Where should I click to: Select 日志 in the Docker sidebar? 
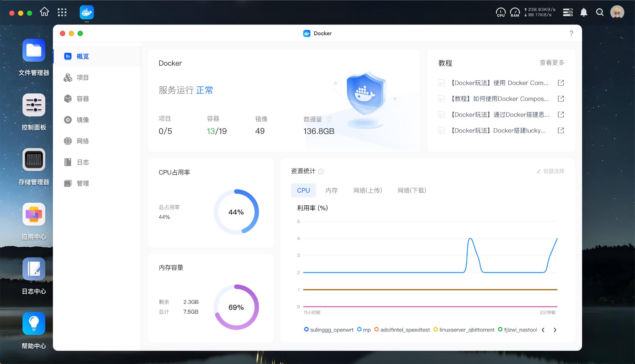coord(97,162)
